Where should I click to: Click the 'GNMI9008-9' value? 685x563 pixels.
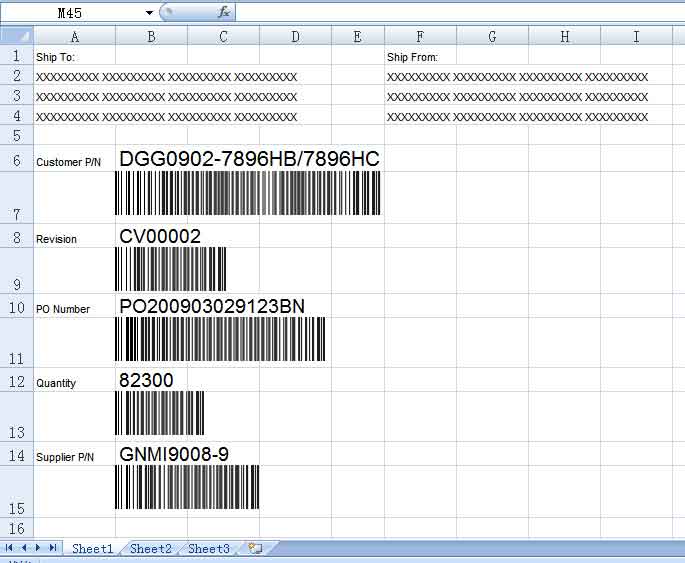[x=174, y=454]
